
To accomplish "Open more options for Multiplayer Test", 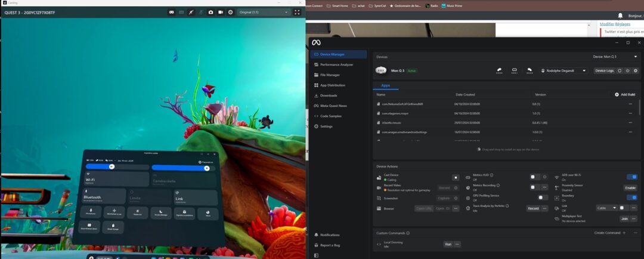I will click(x=634, y=218).
